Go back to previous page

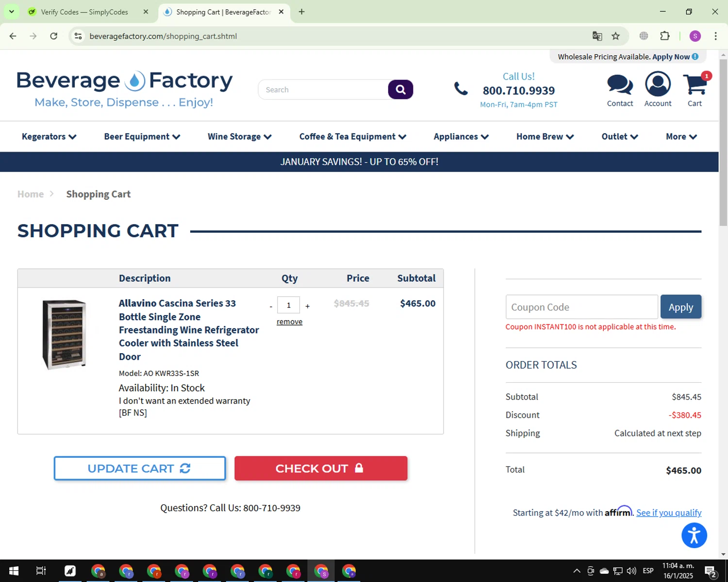click(x=13, y=36)
